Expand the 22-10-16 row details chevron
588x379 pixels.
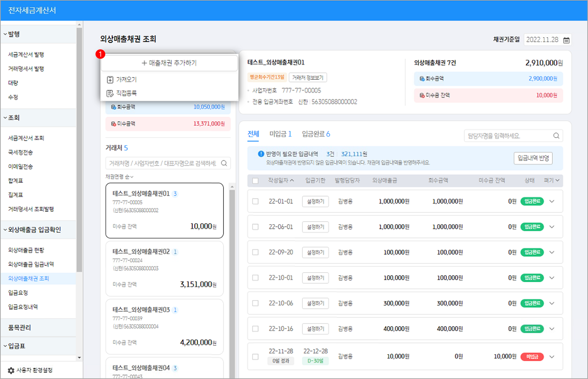[x=552, y=329]
